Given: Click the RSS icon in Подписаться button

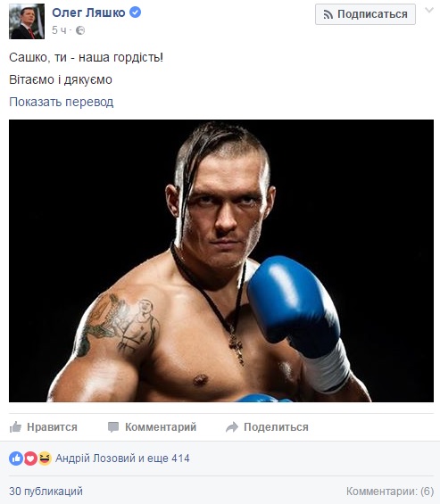Looking at the screenshot, I should point(328,14).
